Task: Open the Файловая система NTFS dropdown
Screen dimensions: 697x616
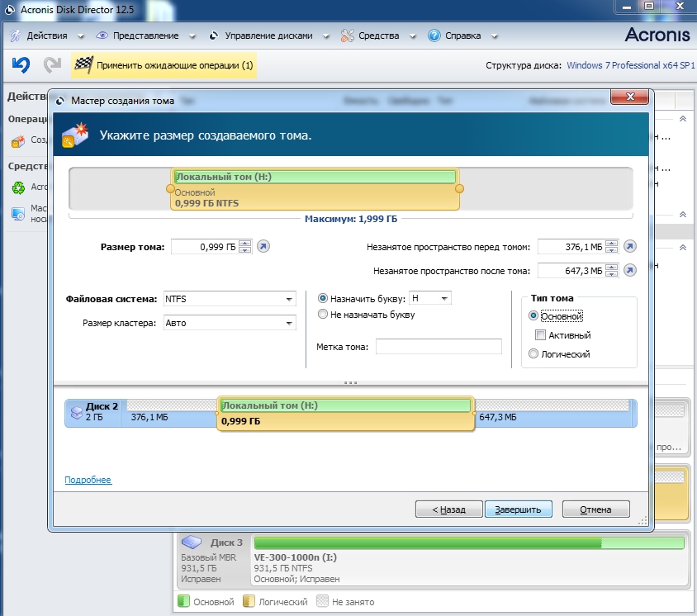Action: [230, 299]
